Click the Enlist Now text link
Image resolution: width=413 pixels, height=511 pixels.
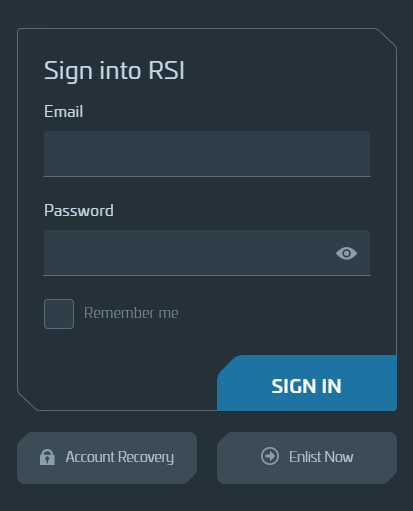[x=321, y=457]
